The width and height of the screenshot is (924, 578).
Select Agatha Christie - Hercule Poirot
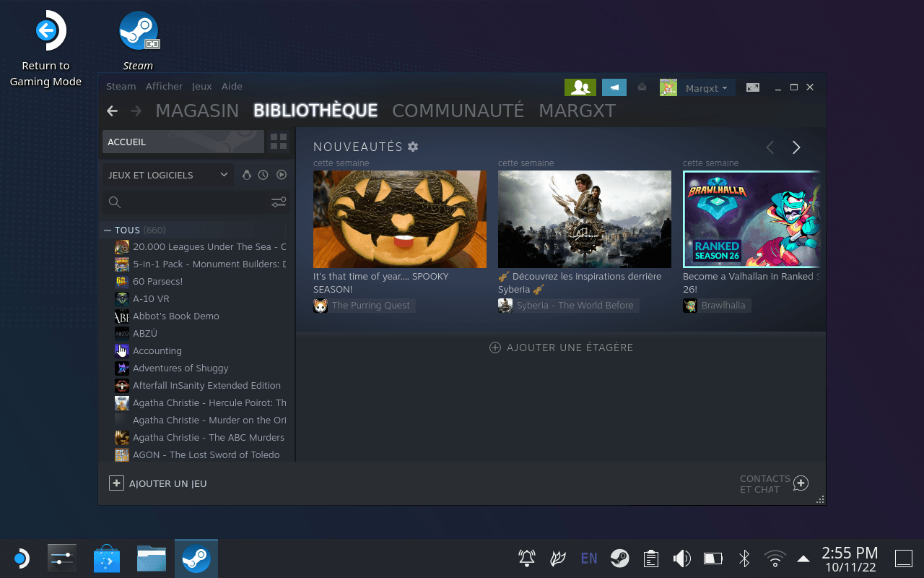tap(200, 402)
